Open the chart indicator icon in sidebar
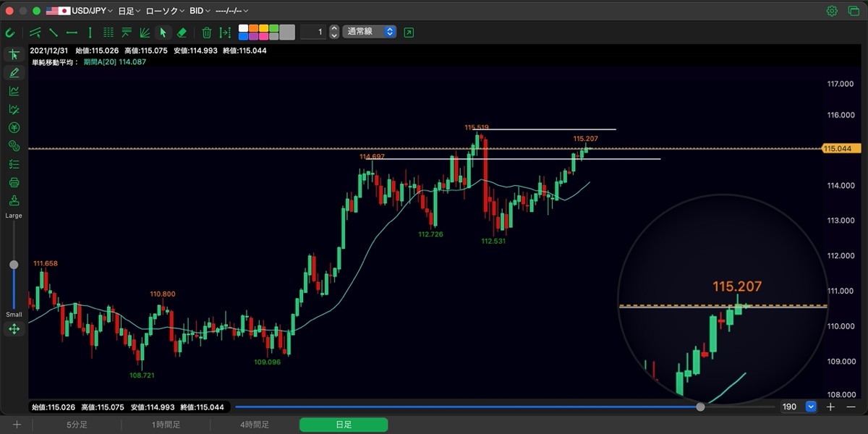This screenshot has height=434, width=868. (14, 91)
